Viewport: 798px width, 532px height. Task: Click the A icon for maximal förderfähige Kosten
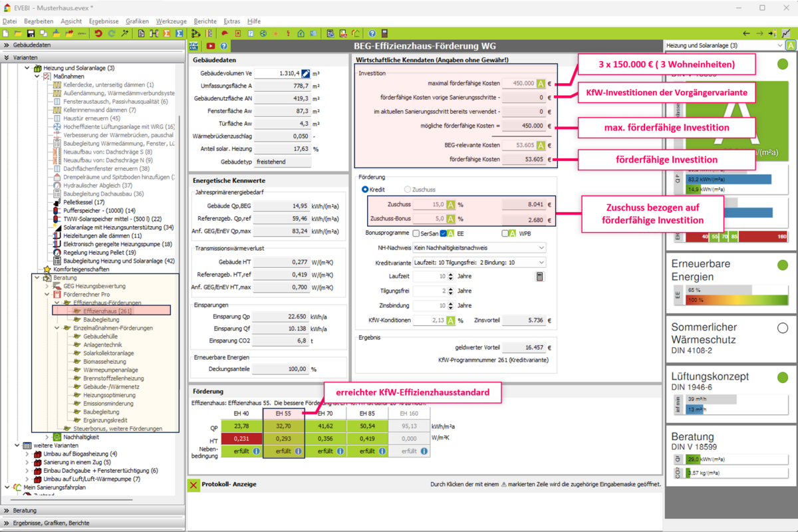coord(541,84)
